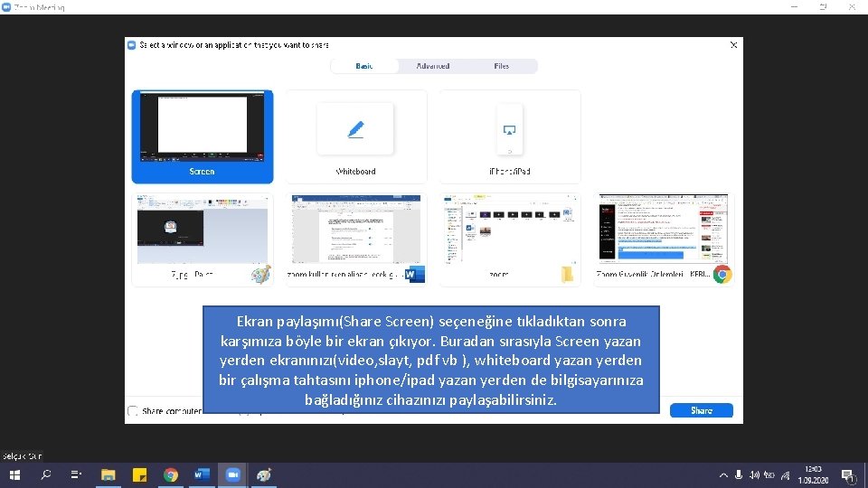868x488 pixels.
Task: Pick the iPhone/iPad sharing icon
Action: [509, 130]
